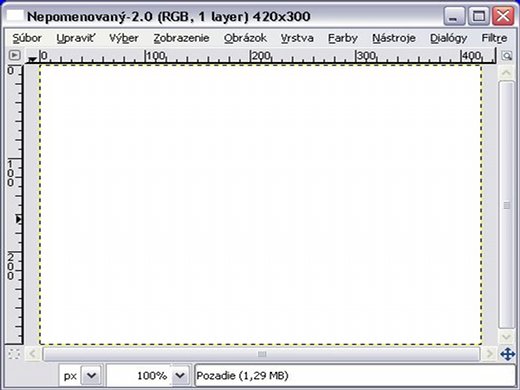520x390 pixels.
Task: Open the Filtre menu
Action: (x=494, y=38)
